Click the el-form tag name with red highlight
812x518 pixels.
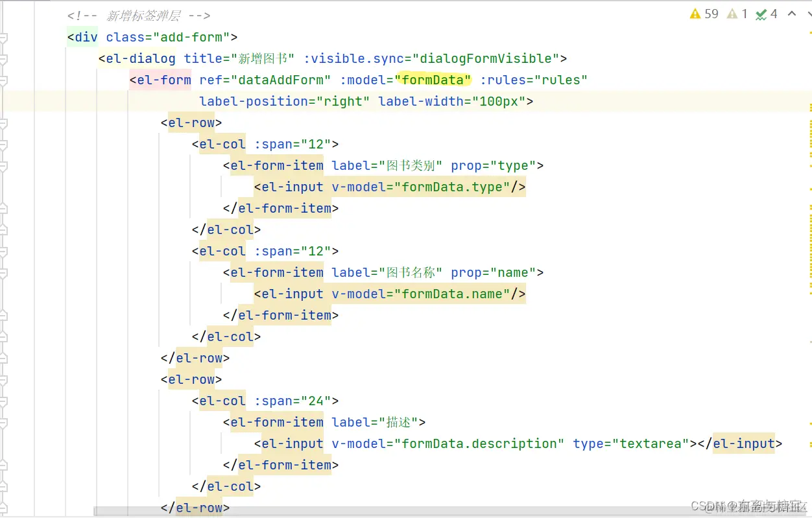click(164, 80)
